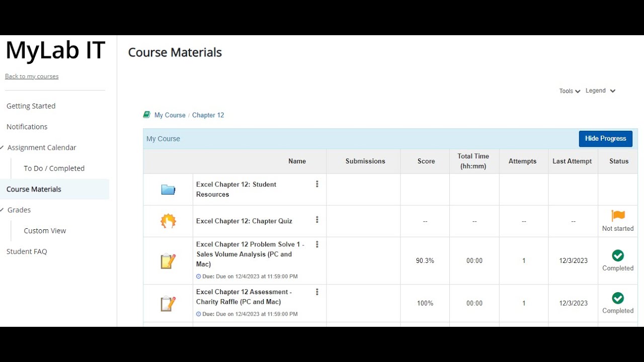Click the Completed checkmark for Problem Solve 1

pos(618,255)
